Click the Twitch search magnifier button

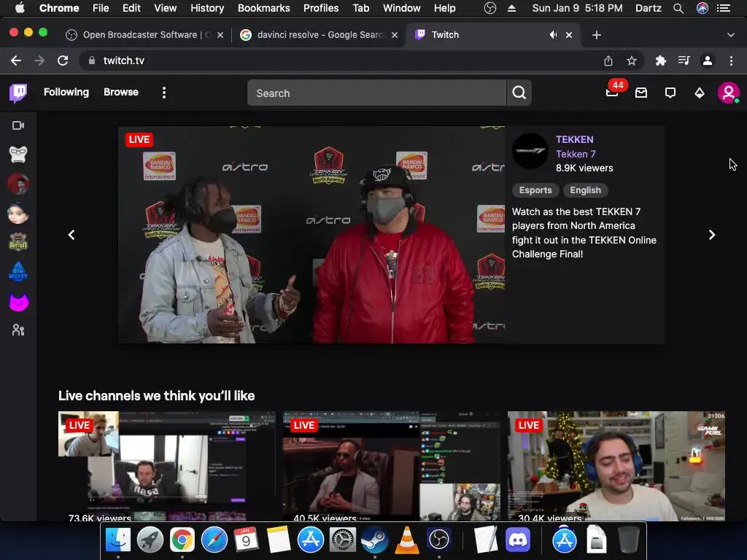tap(519, 93)
